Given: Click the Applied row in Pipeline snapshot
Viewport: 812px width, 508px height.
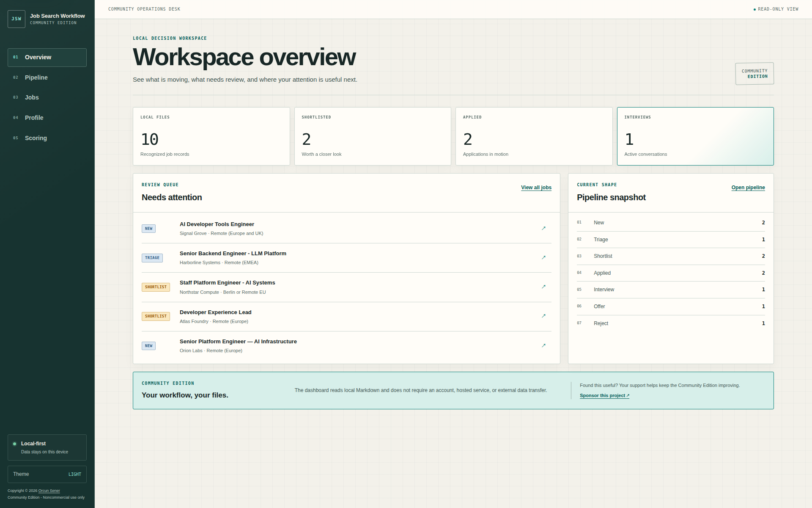Looking at the screenshot, I should coord(671,273).
